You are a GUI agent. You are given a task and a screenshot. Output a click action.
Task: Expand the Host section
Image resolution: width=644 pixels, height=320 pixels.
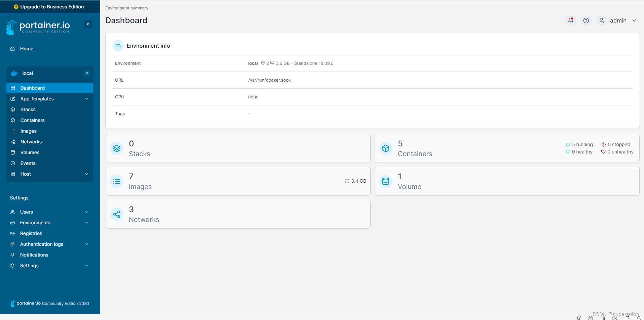tap(25, 174)
